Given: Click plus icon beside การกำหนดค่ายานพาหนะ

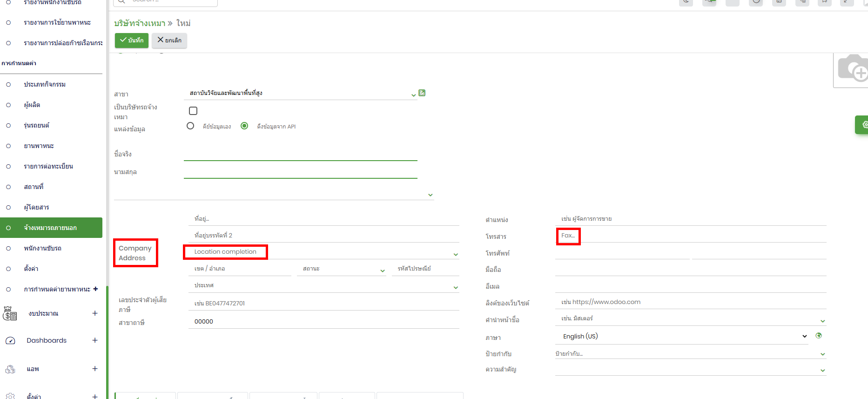Looking at the screenshot, I should coord(95,289).
